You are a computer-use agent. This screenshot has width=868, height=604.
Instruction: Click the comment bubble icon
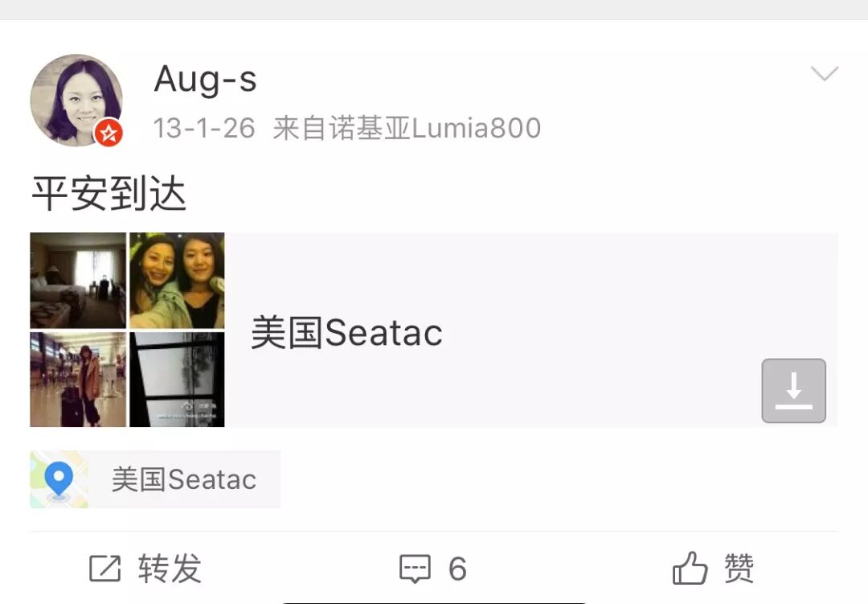416,569
